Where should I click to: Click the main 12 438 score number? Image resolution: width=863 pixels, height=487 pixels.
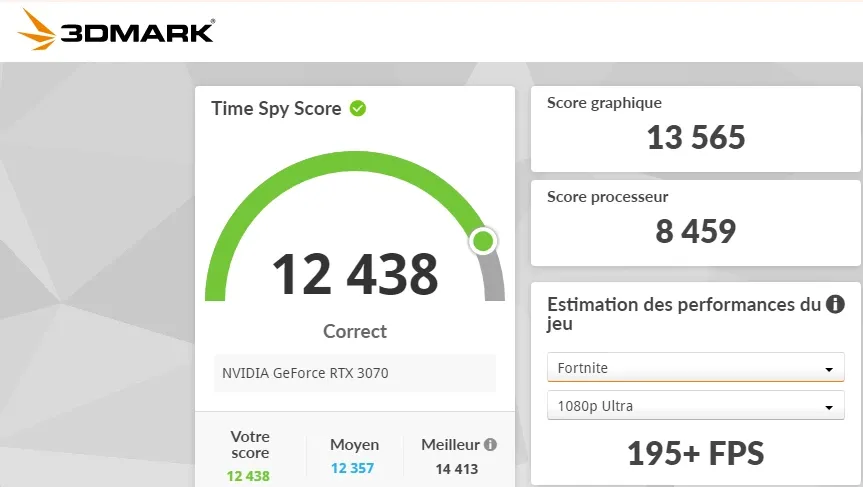point(355,274)
